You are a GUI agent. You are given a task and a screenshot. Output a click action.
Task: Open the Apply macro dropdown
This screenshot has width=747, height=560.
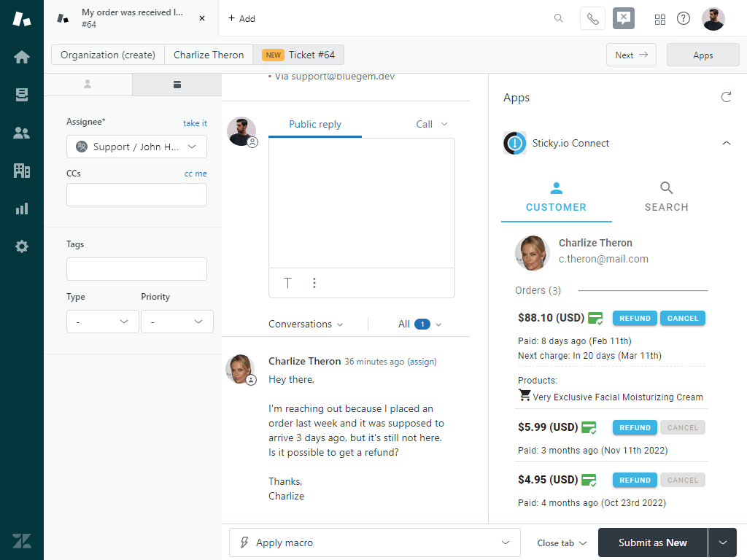click(374, 542)
